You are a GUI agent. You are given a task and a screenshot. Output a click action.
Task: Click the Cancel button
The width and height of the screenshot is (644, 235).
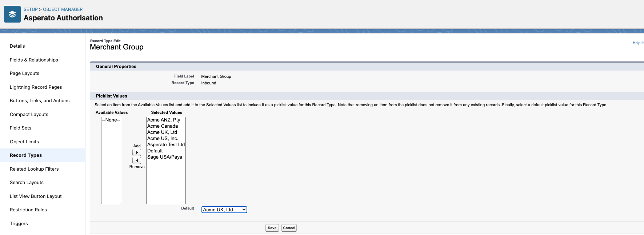(289, 228)
